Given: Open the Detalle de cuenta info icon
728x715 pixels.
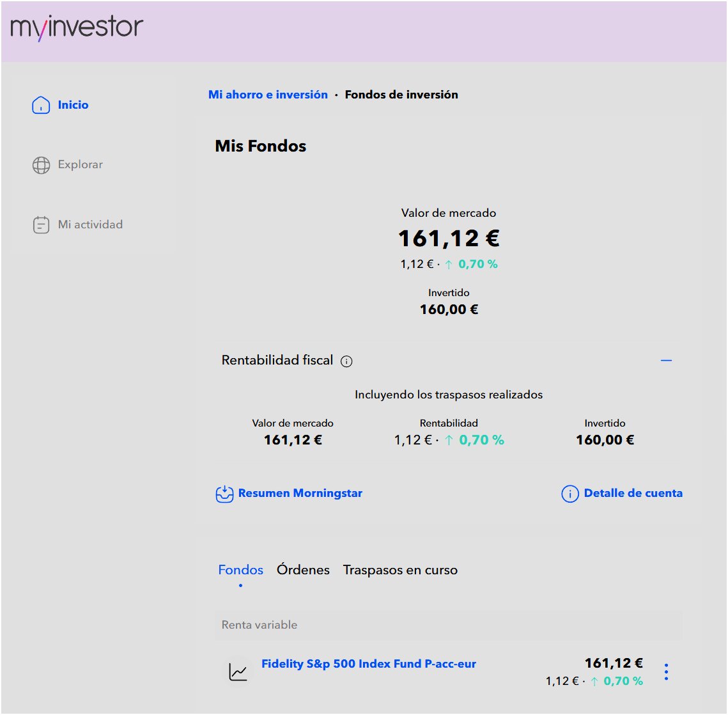Looking at the screenshot, I should pyautogui.click(x=569, y=493).
